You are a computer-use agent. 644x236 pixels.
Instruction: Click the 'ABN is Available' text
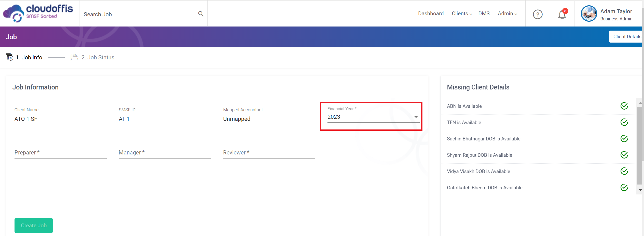(464, 106)
